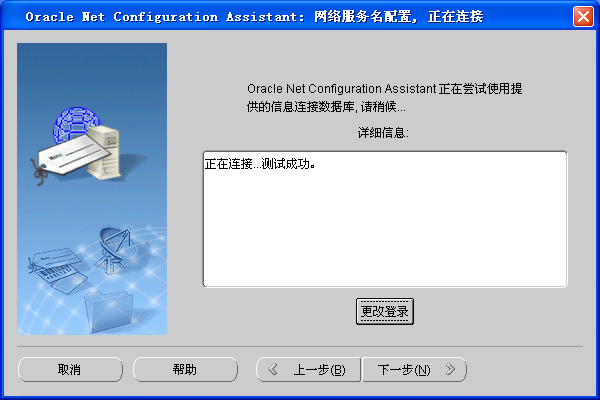This screenshot has width=600, height=400.
Task: Click the 详细信息 label
Action: coord(384,132)
